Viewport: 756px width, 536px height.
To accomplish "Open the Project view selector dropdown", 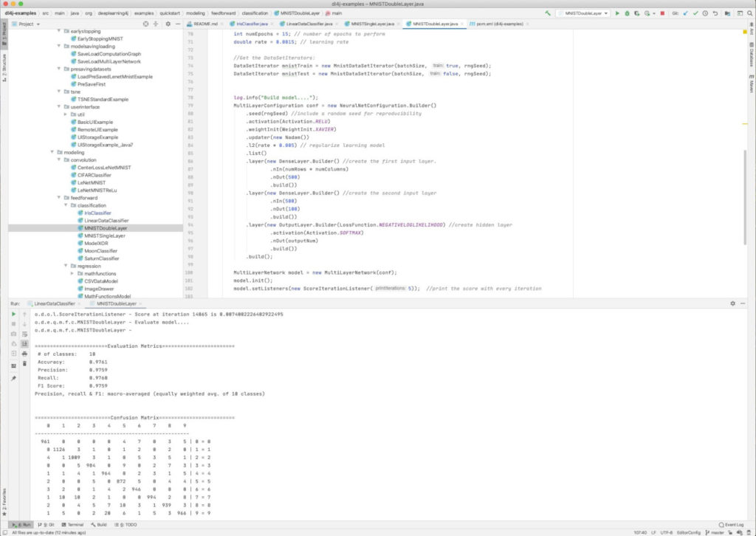I will click(x=26, y=24).
